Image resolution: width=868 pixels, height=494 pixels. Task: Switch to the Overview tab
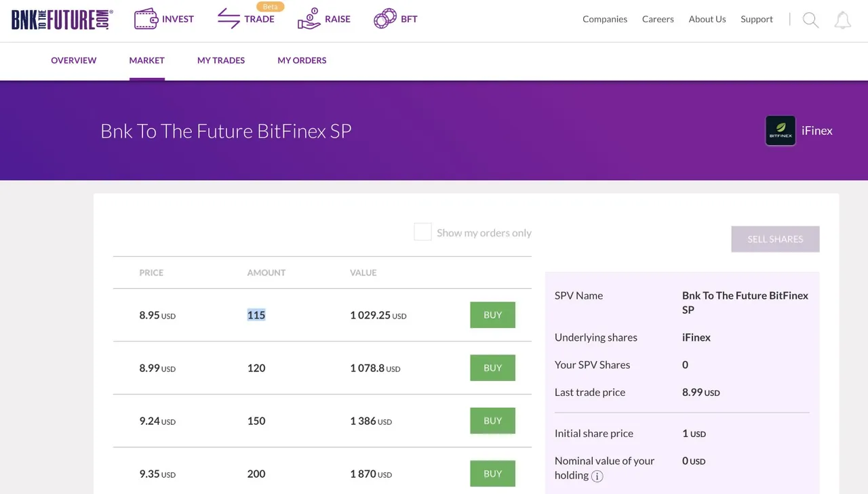74,60
